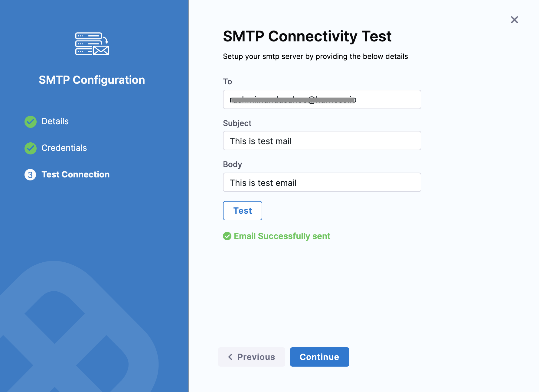This screenshot has height=392, width=539.
Task: Click the green success check icon
Action: point(227,236)
